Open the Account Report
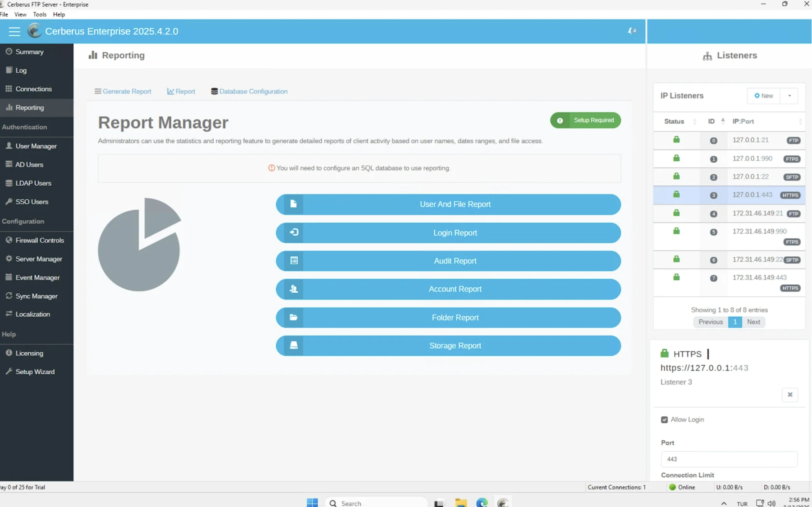The height and width of the screenshot is (507, 812). click(x=448, y=290)
